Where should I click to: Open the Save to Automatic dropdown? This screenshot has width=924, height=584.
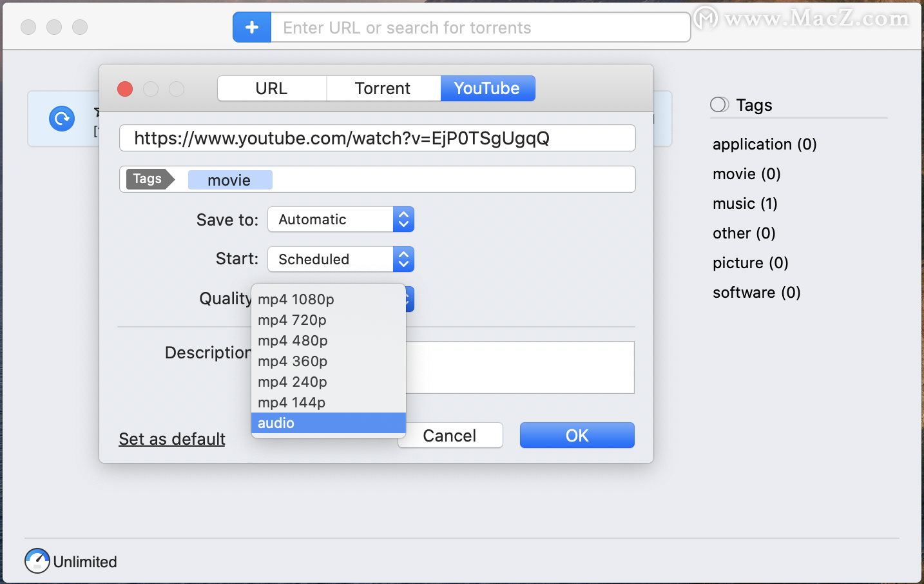coord(340,219)
